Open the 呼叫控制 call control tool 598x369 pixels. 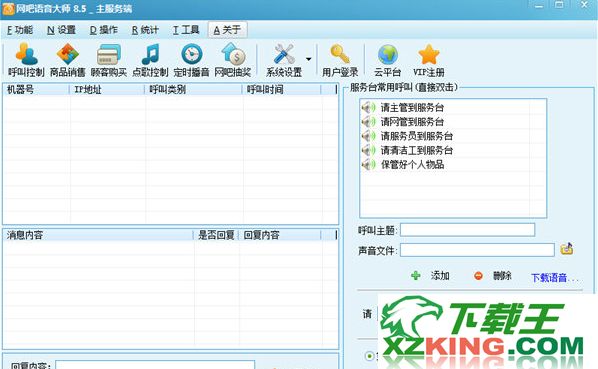pos(26,60)
